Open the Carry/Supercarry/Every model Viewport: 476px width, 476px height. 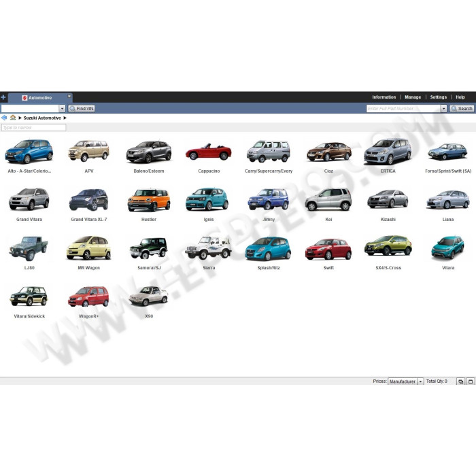coord(269,156)
